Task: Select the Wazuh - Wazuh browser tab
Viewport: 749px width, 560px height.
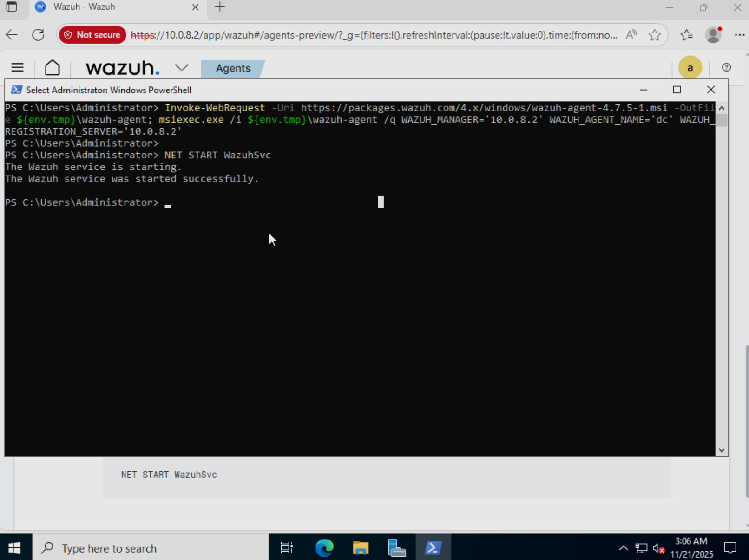Action: coord(116,7)
